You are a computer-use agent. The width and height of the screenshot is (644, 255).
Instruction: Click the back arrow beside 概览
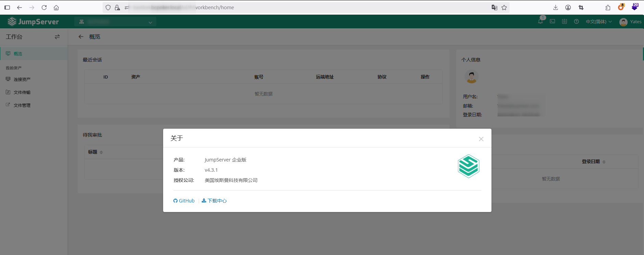coord(81,37)
